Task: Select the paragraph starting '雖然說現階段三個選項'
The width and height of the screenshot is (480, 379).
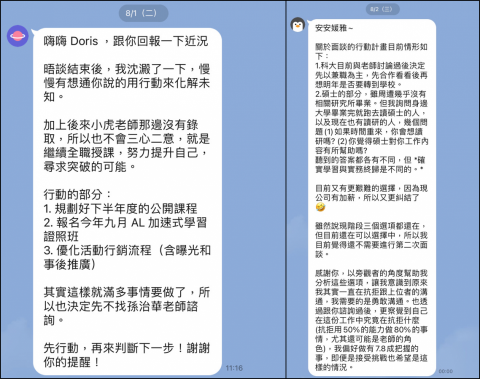Action: [x=371, y=240]
